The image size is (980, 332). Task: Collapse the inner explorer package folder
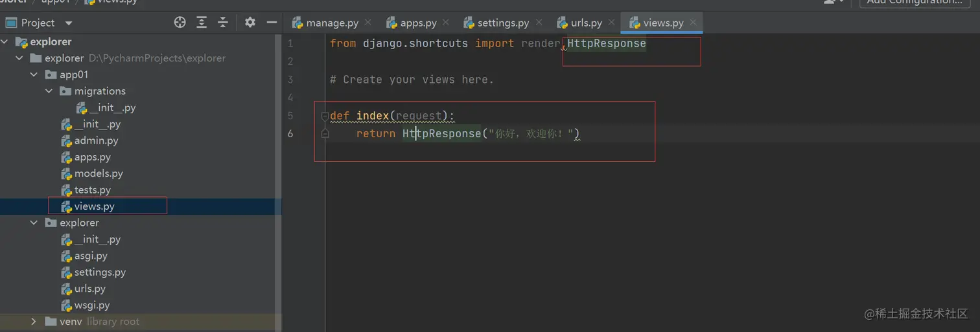pyautogui.click(x=34, y=223)
